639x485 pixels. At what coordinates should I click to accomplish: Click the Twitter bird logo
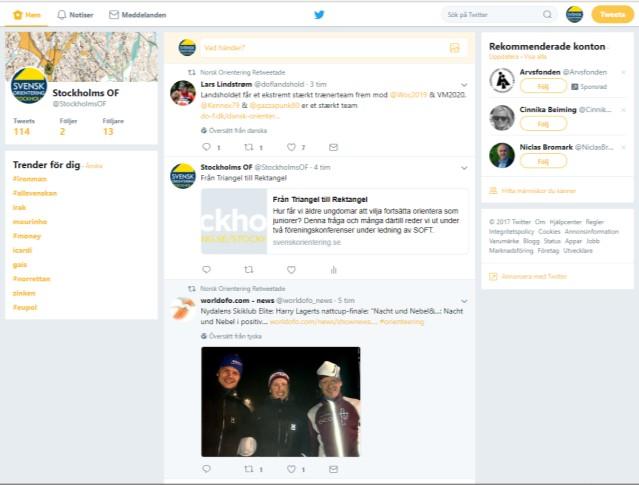tap(319, 15)
